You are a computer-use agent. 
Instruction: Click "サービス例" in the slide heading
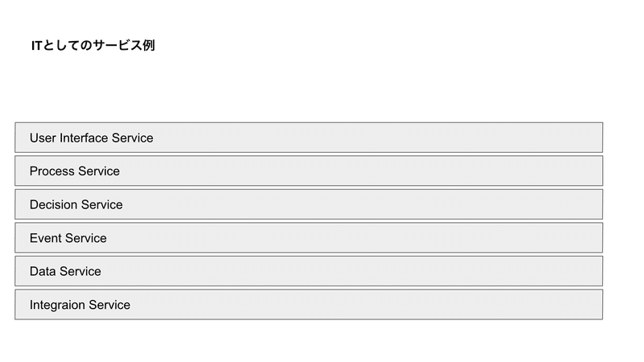124,45
